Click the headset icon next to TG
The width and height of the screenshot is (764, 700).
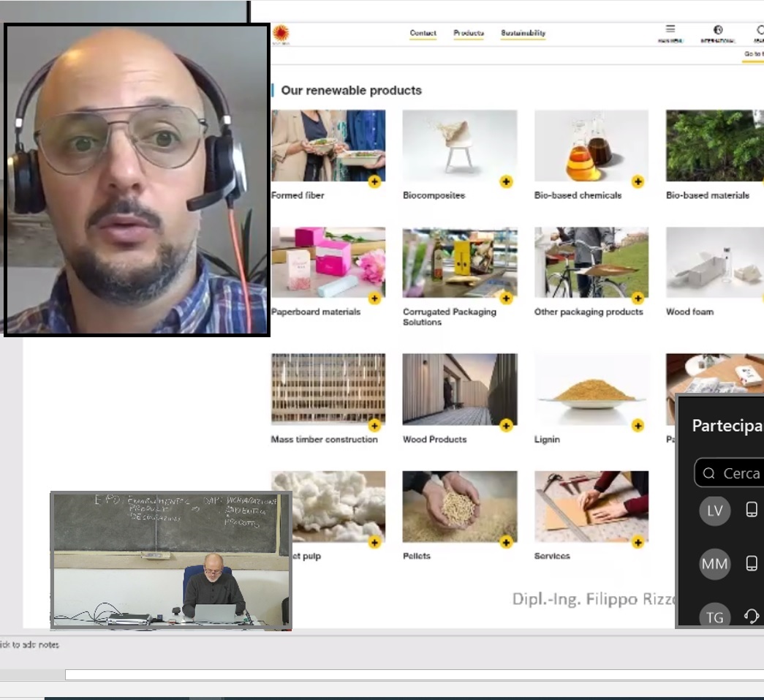(x=752, y=616)
